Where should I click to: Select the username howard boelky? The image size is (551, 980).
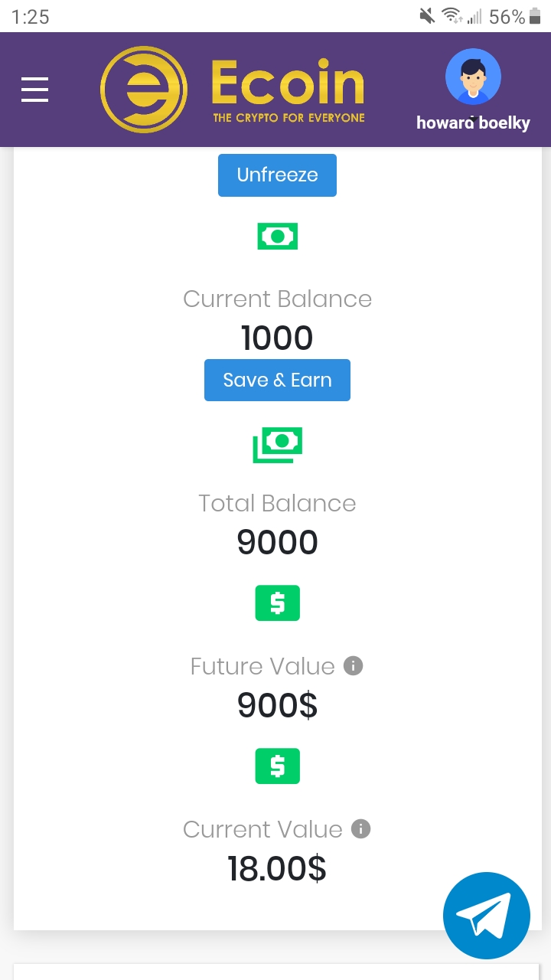tap(473, 122)
